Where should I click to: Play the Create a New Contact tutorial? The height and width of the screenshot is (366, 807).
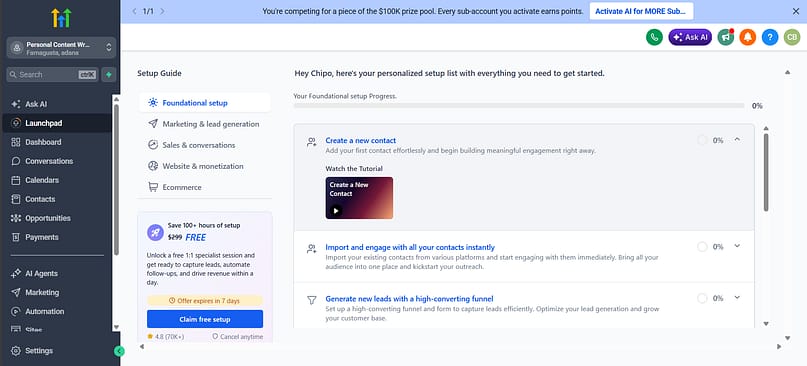[x=359, y=198]
